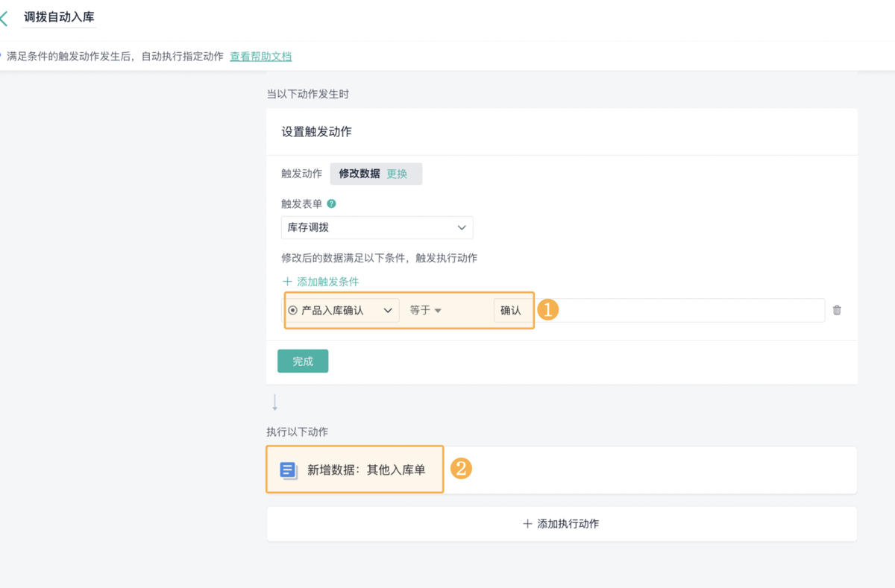Click the plus icon to add trigger condition

point(287,282)
